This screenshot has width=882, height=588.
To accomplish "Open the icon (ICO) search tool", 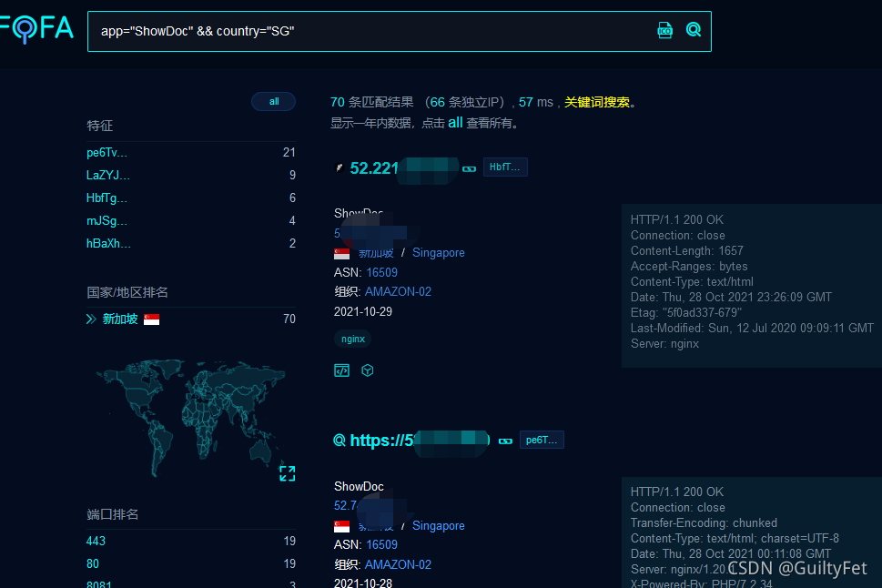I will [x=664, y=30].
